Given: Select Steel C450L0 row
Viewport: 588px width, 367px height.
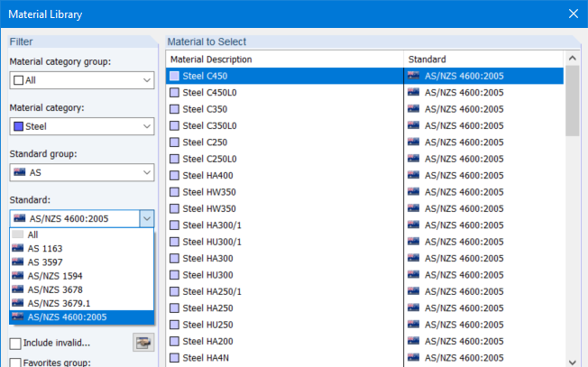Looking at the screenshot, I should 364,93.
